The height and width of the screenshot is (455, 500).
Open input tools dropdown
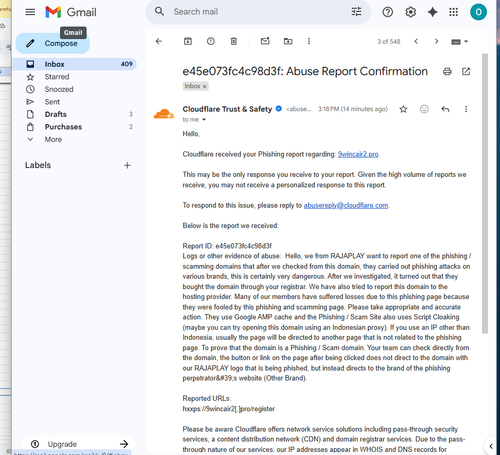[460, 42]
